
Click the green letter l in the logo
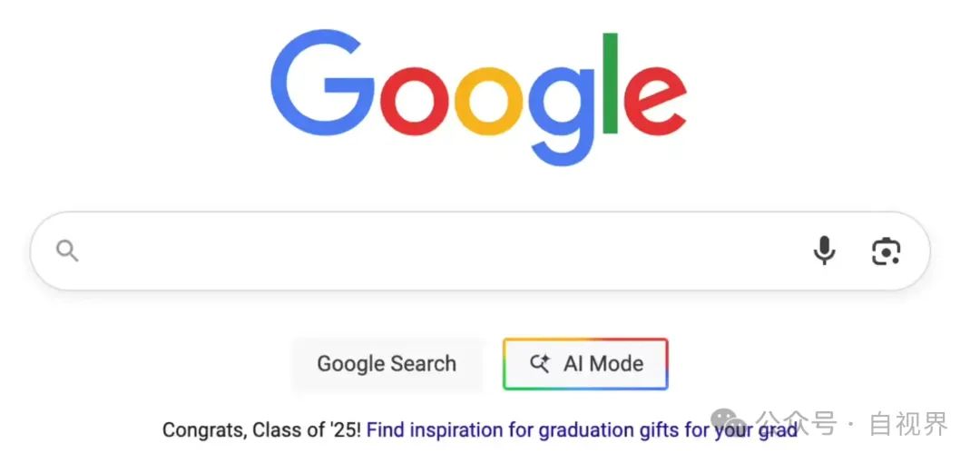coord(611,84)
